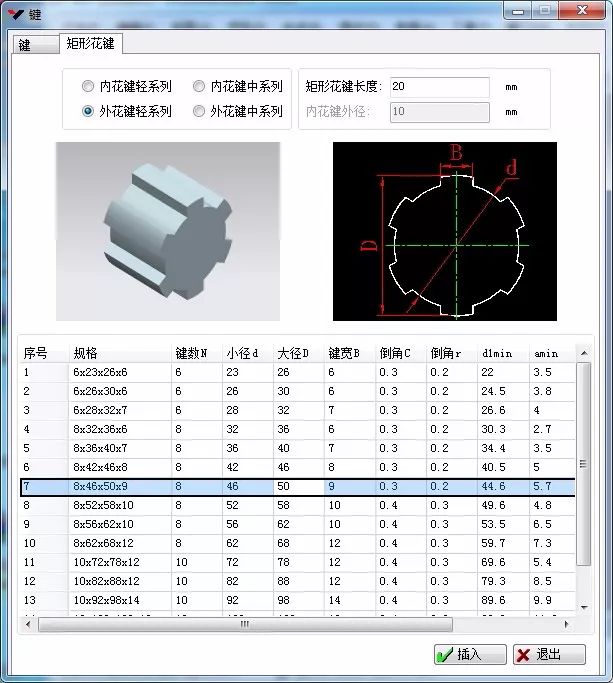Select row with spec 6x28x32x7
Viewport: 613px width, 683px height.
pos(298,410)
